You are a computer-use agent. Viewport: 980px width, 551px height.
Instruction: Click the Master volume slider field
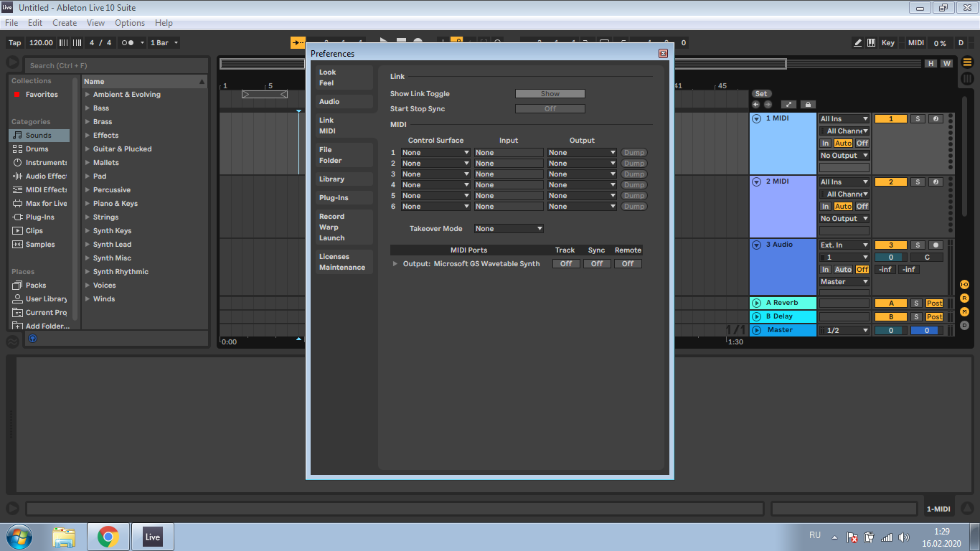891,331
